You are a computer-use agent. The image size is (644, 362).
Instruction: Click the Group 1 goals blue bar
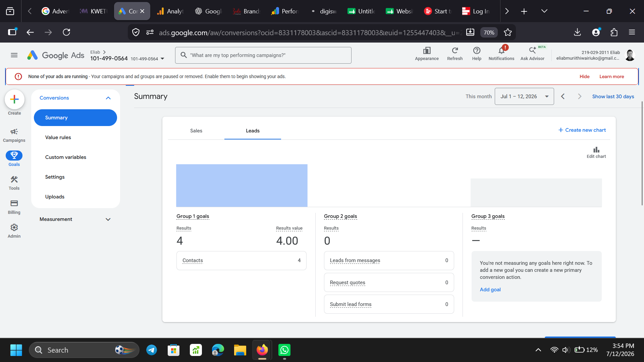241,185
